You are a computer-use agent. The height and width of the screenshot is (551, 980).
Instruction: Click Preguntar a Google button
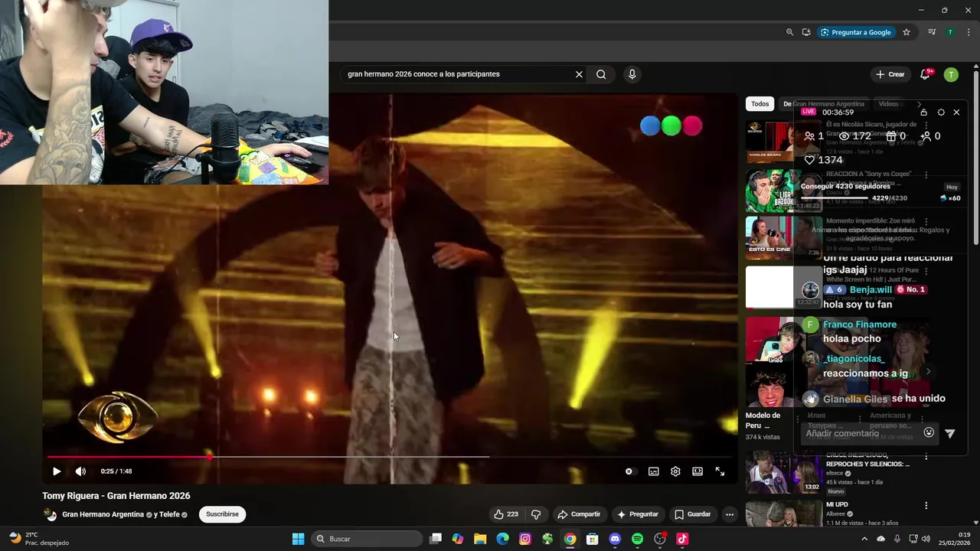[856, 32]
